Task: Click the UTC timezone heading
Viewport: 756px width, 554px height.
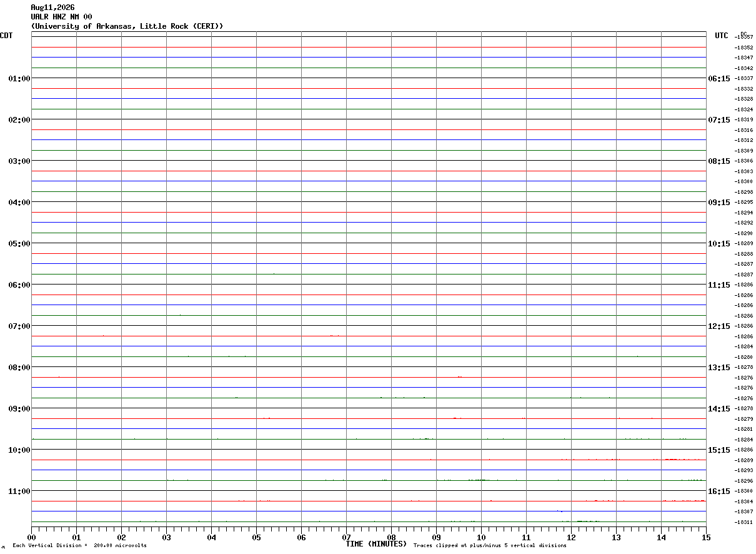Action: pos(722,36)
